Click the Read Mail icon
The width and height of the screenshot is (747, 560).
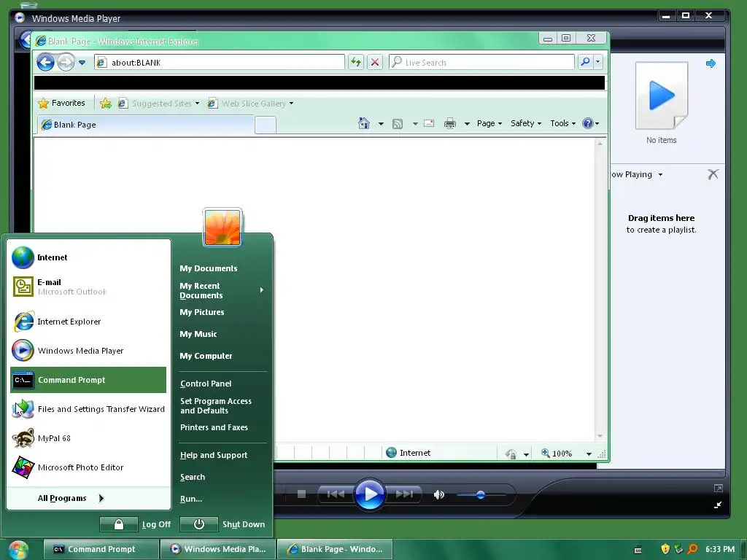click(429, 123)
